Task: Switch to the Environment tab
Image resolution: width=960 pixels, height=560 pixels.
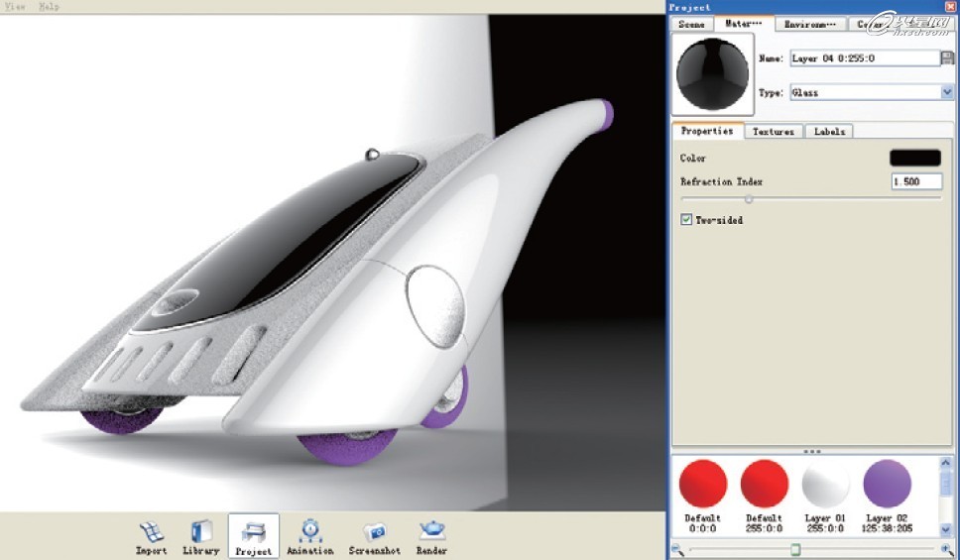Action: tap(810, 24)
